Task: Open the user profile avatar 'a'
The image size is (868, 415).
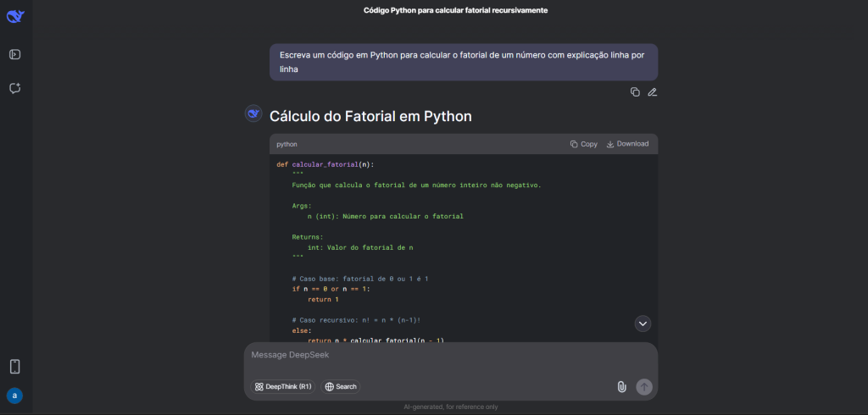Action: coord(15,396)
